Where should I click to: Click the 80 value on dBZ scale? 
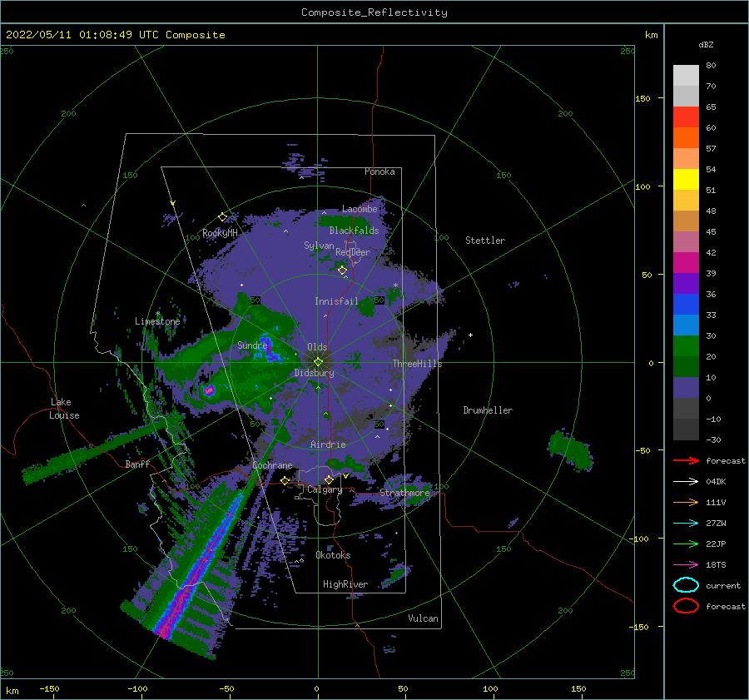pos(711,65)
